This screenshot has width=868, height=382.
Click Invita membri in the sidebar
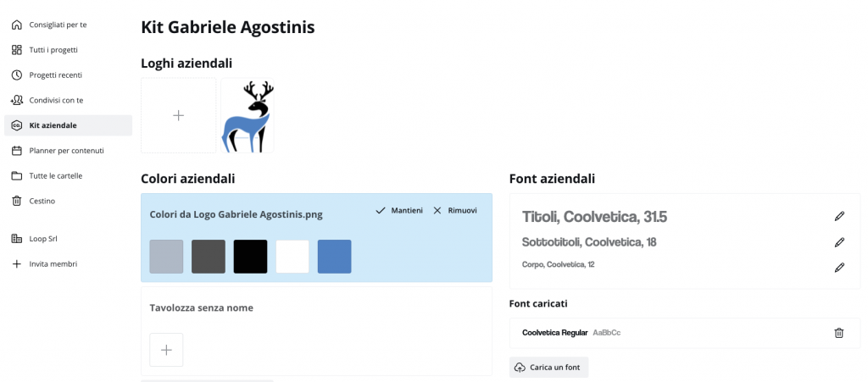[x=53, y=263]
